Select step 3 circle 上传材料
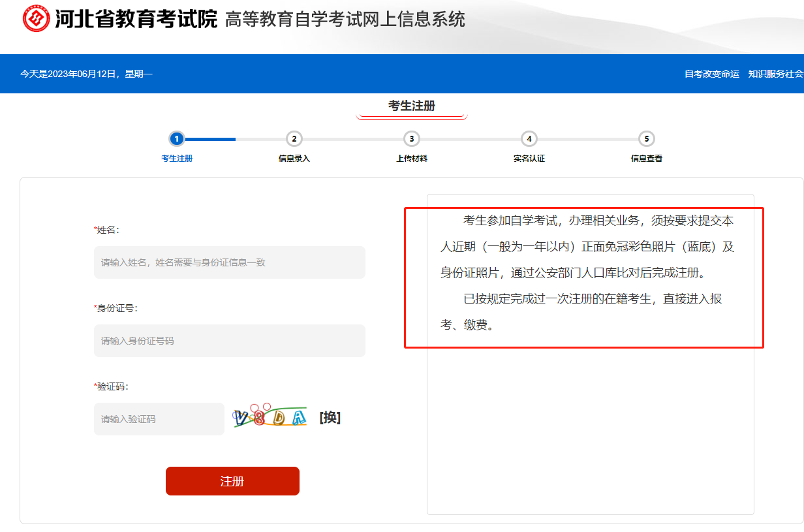Viewport: 804px width, 532px height. click(411, 138)
